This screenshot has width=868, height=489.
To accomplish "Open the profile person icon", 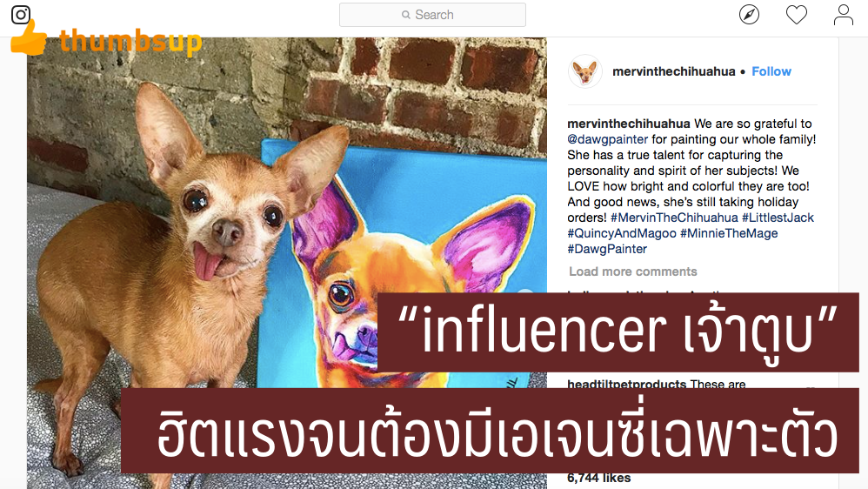I will click(x=843, y=15).
